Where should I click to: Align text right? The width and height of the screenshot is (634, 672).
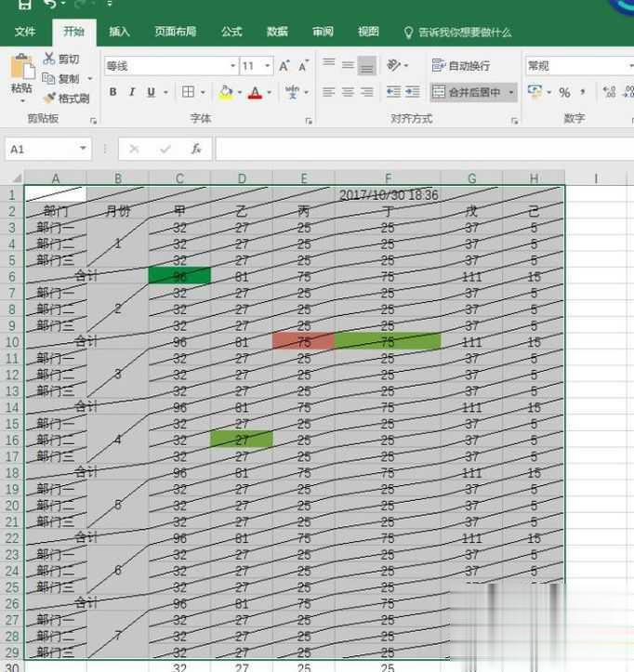(366, 92)
